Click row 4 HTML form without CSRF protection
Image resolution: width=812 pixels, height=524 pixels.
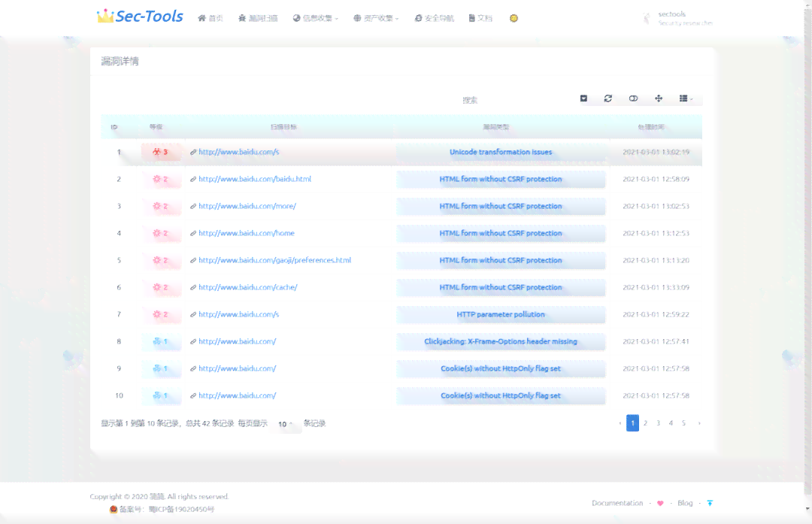501,233
